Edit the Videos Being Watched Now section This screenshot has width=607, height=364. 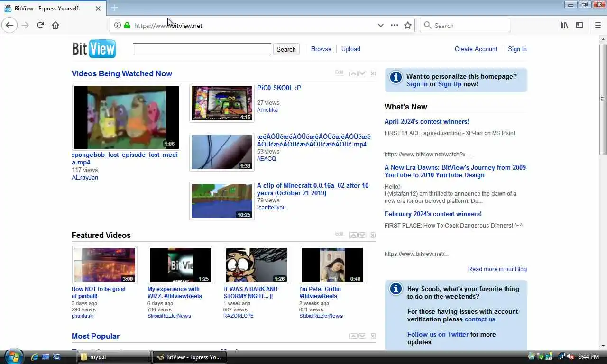(339, 73)
